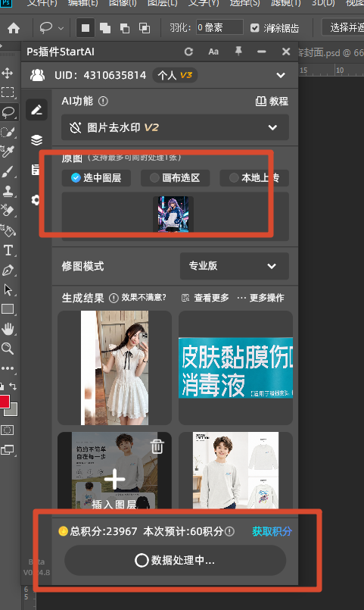This screenshot has width=364, height=610.
Task: Choose Subtract from selection mode
Action: coord(125,28)
